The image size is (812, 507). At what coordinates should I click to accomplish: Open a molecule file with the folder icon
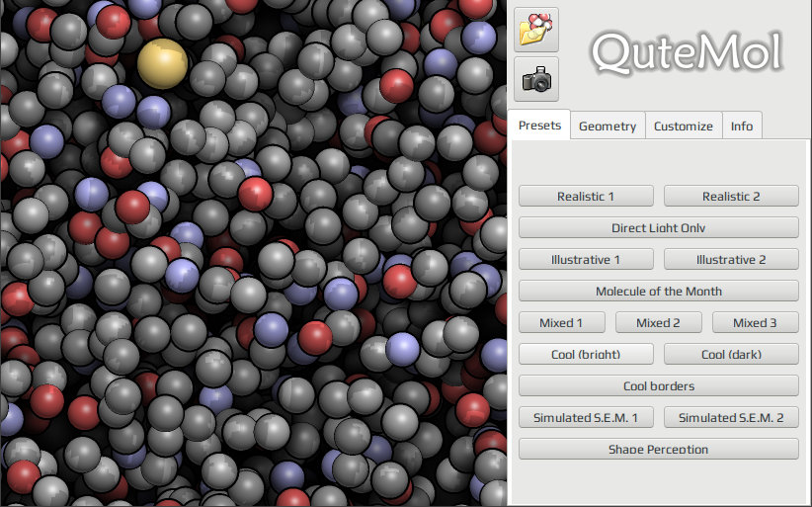pyautogui.click(x=536, y=30)
